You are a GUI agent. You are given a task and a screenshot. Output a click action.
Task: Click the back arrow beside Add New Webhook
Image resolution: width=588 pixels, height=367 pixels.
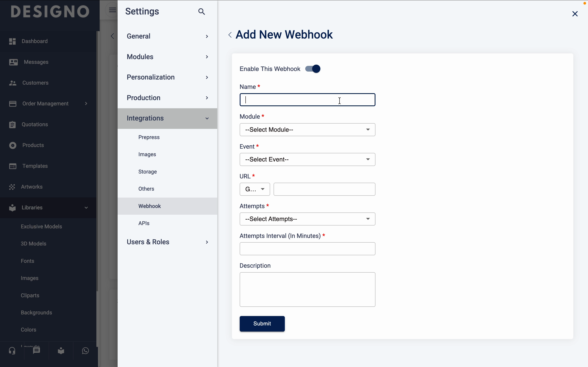tap(230, 35)
